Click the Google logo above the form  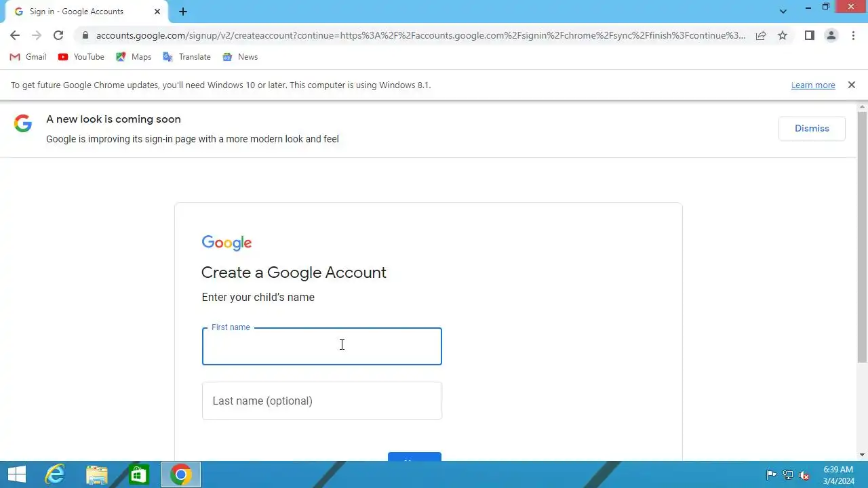226,243
